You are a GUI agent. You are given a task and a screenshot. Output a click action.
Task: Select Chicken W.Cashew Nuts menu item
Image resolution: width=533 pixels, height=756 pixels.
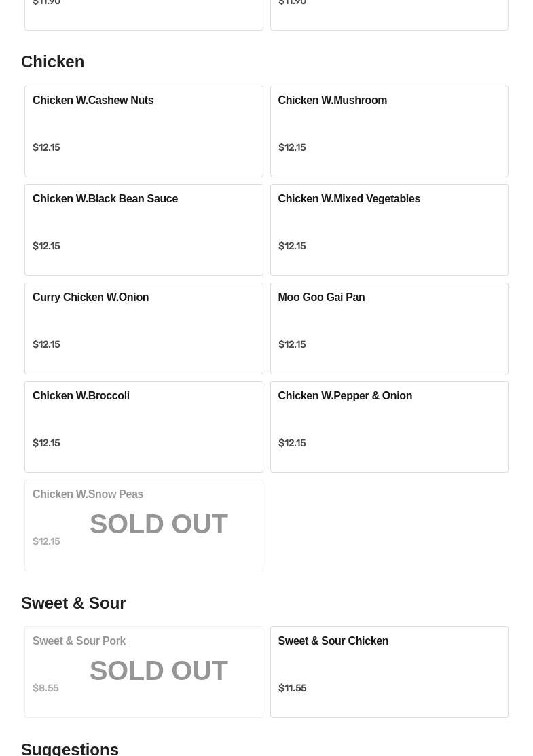pos(144,131)
